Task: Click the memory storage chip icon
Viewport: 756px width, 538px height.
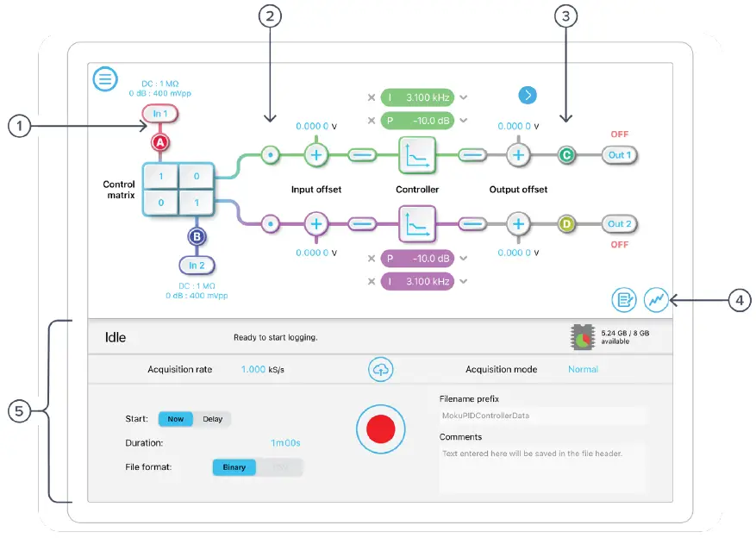Action: point(583,335)
